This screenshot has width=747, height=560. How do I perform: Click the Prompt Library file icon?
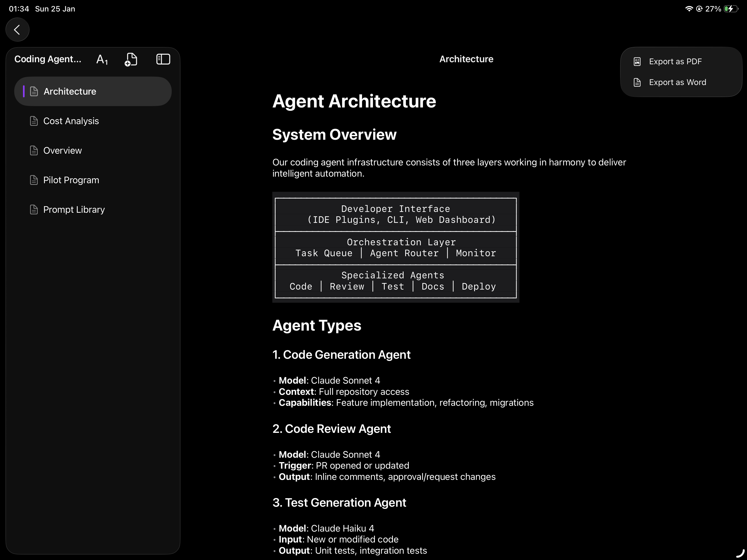point(34,210)
